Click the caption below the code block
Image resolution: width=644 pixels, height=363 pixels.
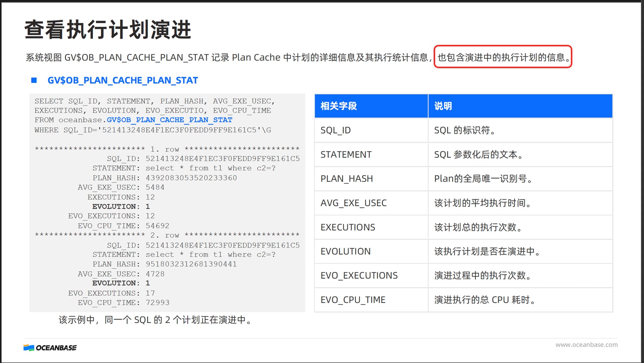click(x=155, y=320)
